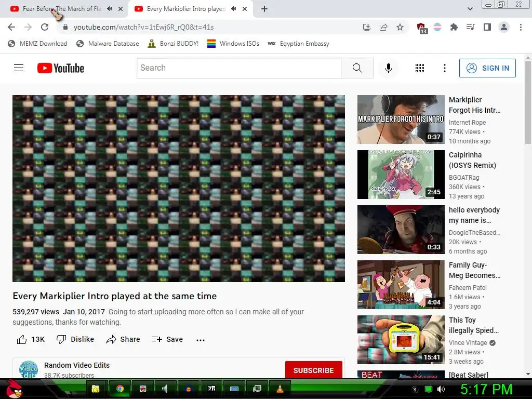Open File Explorer from the taskbar
Viewport: 532px width, 399px height.
[96, 389]
